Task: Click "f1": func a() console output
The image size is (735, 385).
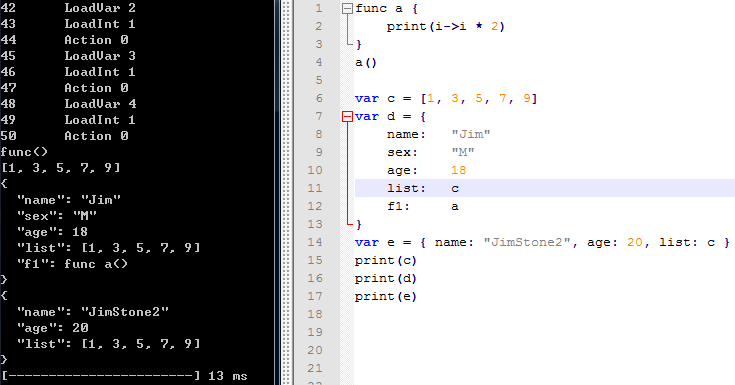Action: point(72,264)
